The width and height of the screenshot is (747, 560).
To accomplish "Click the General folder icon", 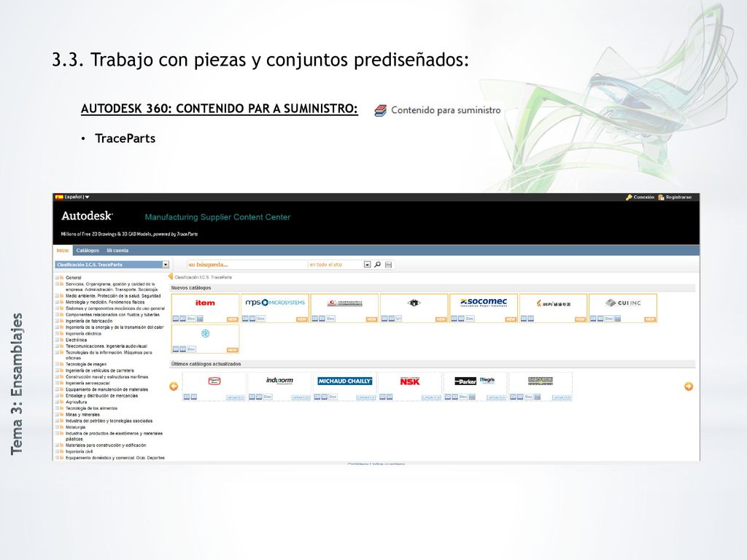I will click(62, 277).
